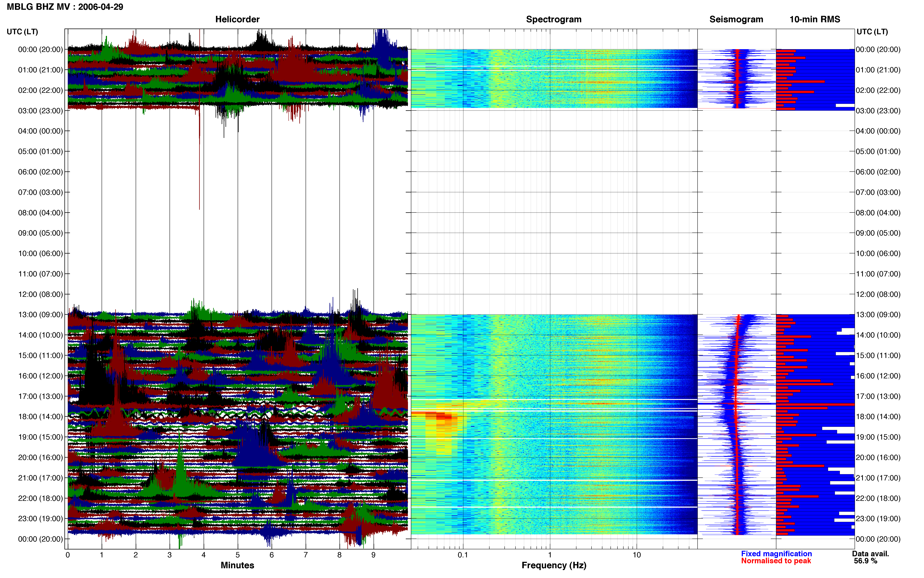Click 21:00 (17:00) on the right time axis
924x578 pixels.
click(x=878, y=478)
